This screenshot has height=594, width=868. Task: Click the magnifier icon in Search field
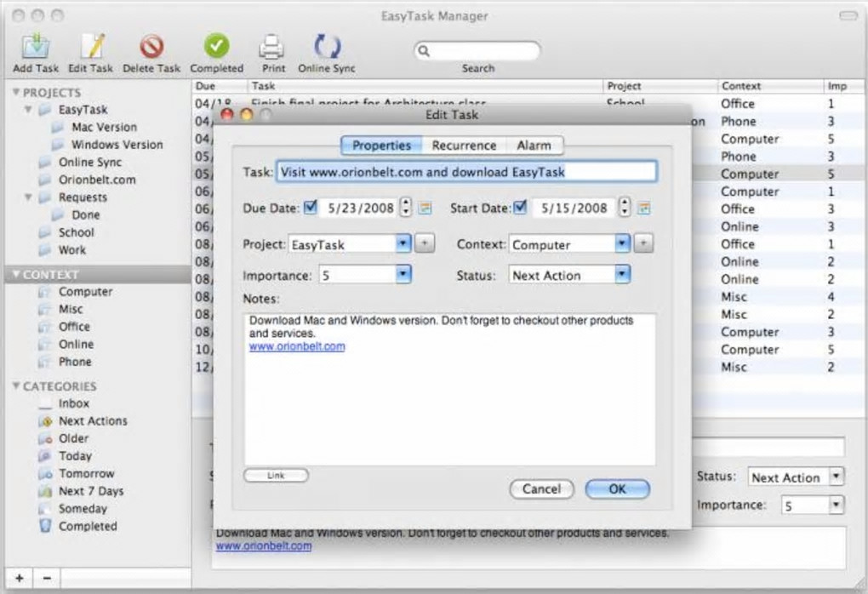click(x=424, y=51)
